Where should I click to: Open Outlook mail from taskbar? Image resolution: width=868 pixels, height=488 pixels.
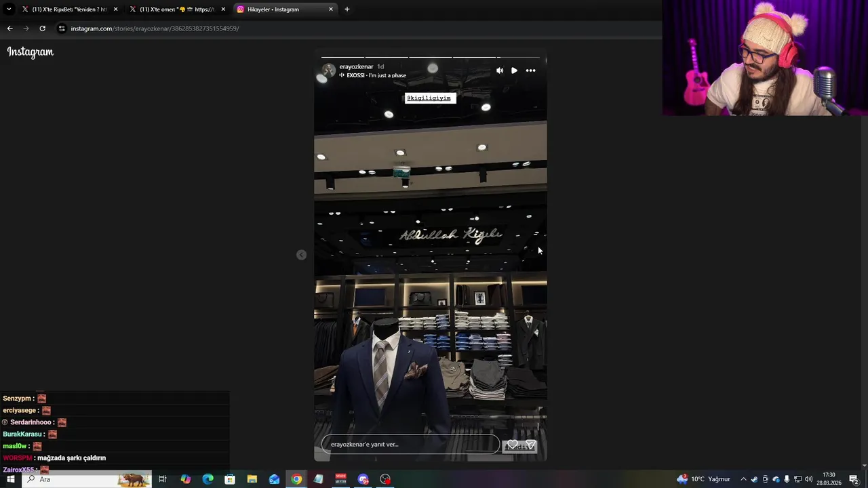274,479
